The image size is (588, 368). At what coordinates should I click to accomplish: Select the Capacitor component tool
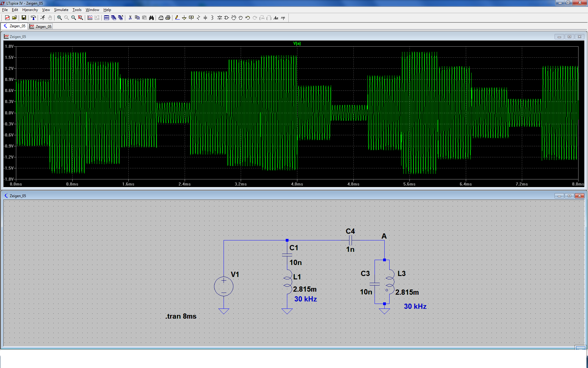point(205,18)
